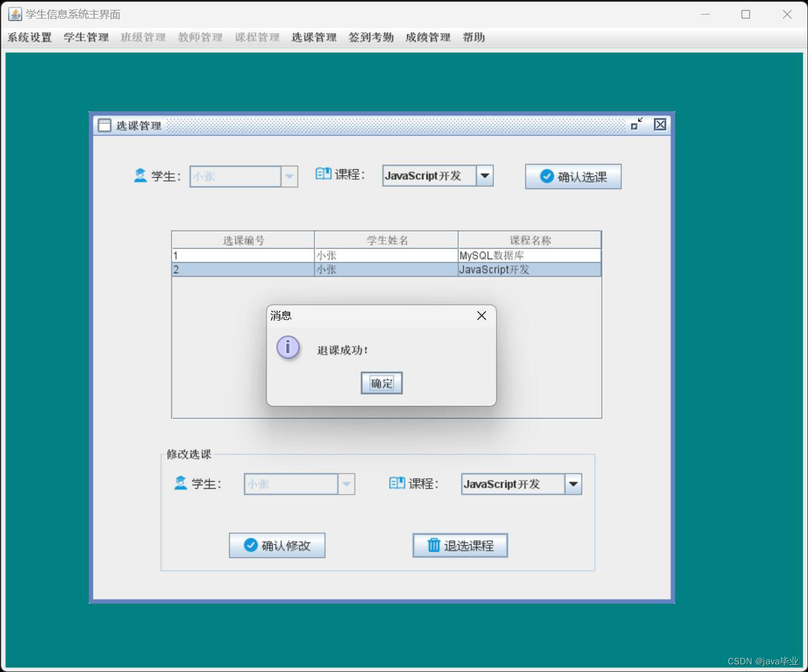
Task: Minimize the 学生信息系统主界面 window
Action: [x=706, y=14]
